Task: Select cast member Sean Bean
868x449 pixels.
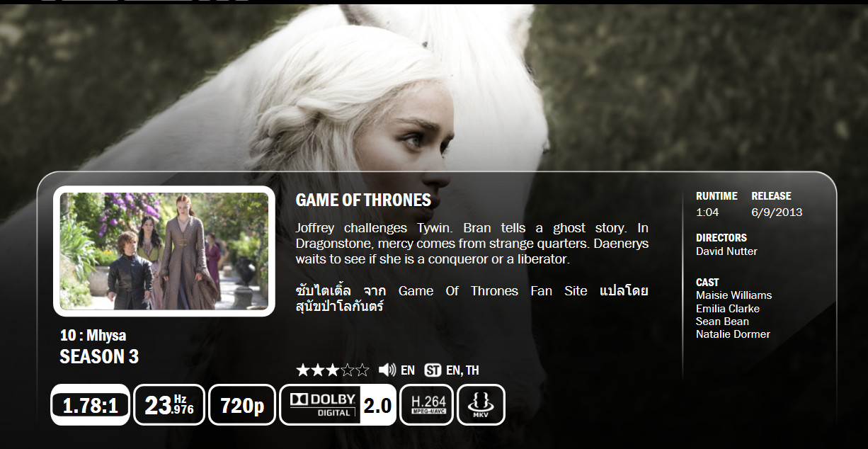Action: click(x=722, y=322)
